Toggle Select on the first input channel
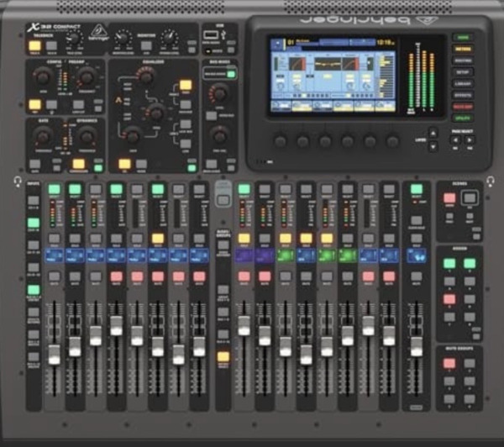This screenshot has width=504, height=447. [54, 190]
